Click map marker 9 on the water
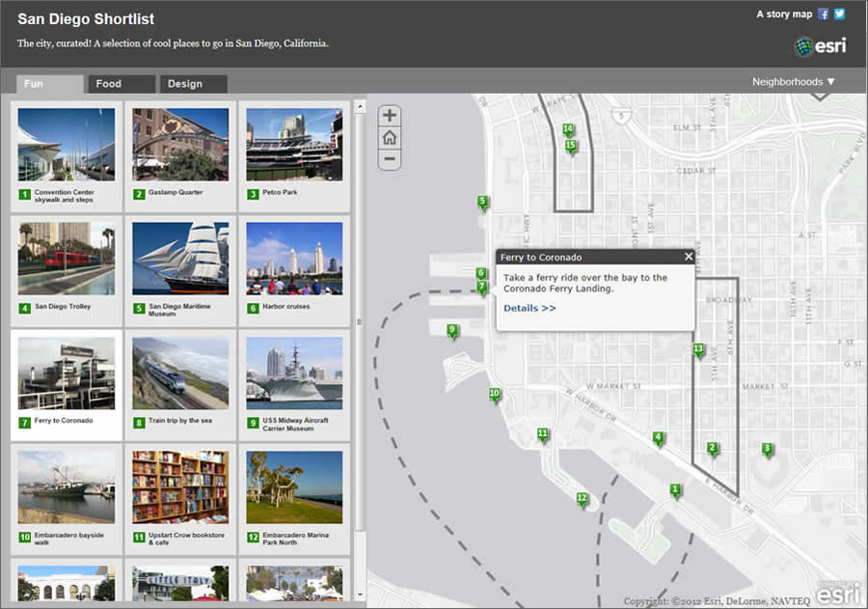 (x=452, y=331)
